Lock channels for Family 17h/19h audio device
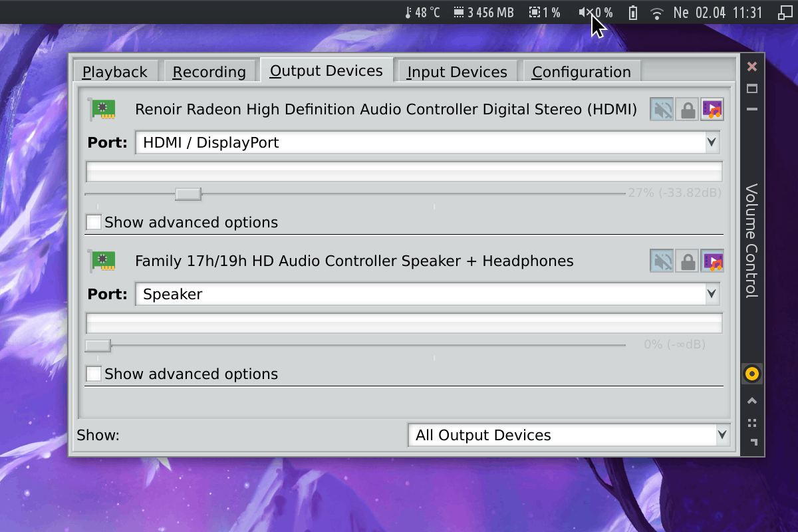This screenshot has width=798, height=532. 687,261
